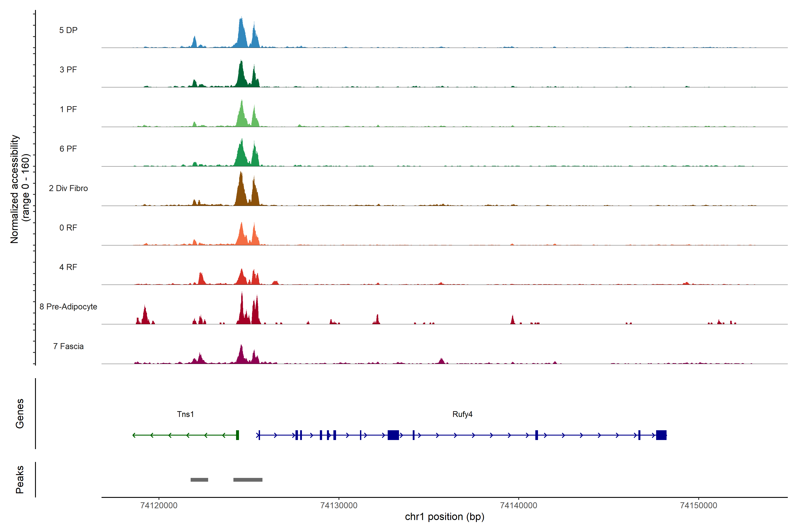Click the 1 PF track label
The height and width of the screenshot is (532, 798).
68,109
